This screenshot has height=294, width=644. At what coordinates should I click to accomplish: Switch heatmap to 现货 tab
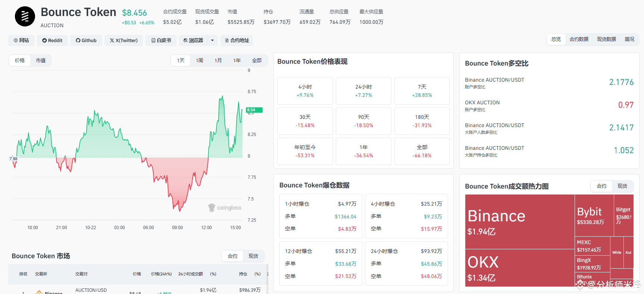pyautogui.click(x=622, y=186)
